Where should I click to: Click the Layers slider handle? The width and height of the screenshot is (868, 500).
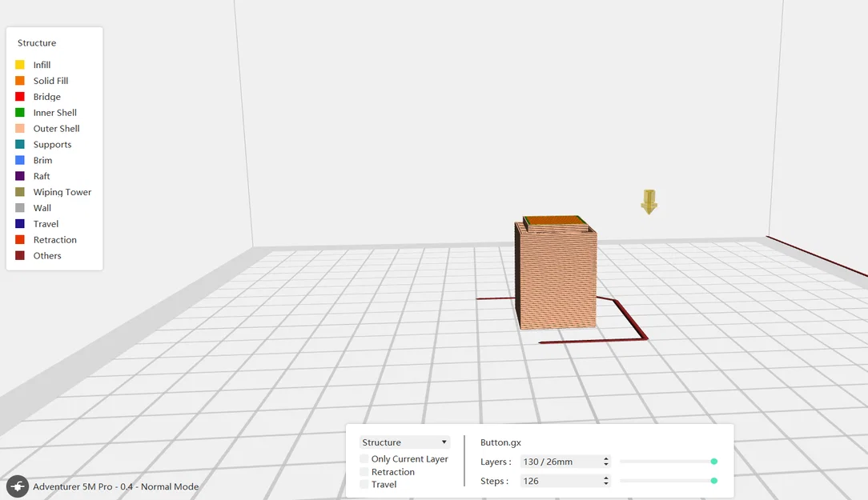pyautogui.click(x=714, y=462)
